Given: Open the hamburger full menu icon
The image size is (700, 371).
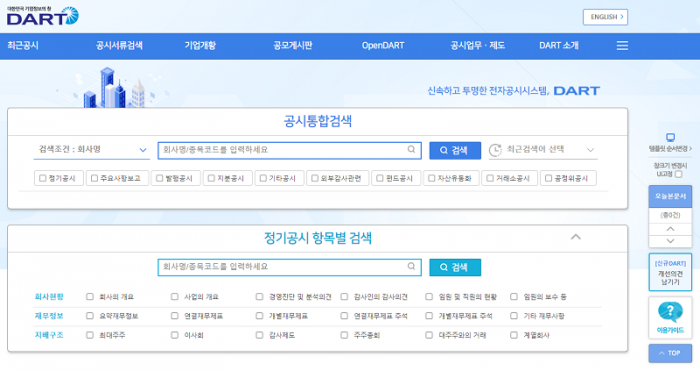Looking at the screenshot, I should (622, 46).
